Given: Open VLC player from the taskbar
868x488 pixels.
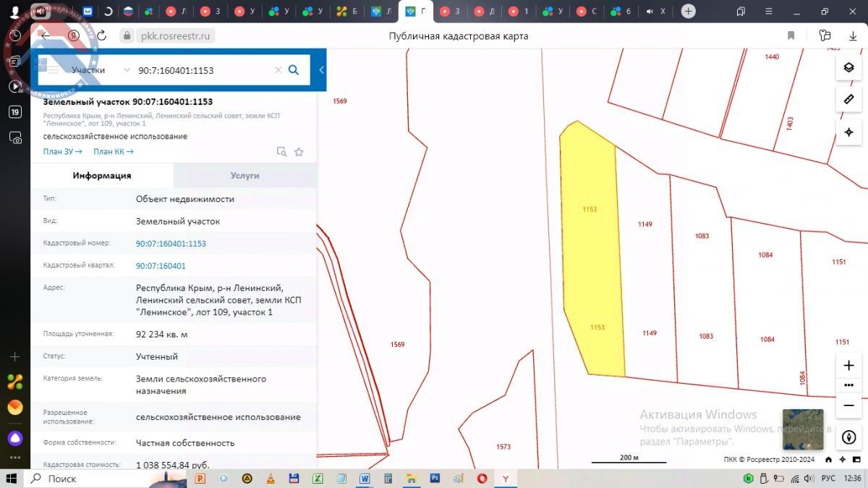Looking at the screenshot, I should (x=271, y=479).
